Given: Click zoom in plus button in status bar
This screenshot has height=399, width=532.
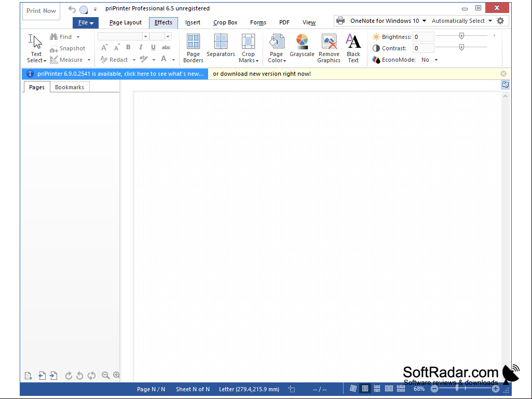Looking at the screenshot, I should click(496, 389).
